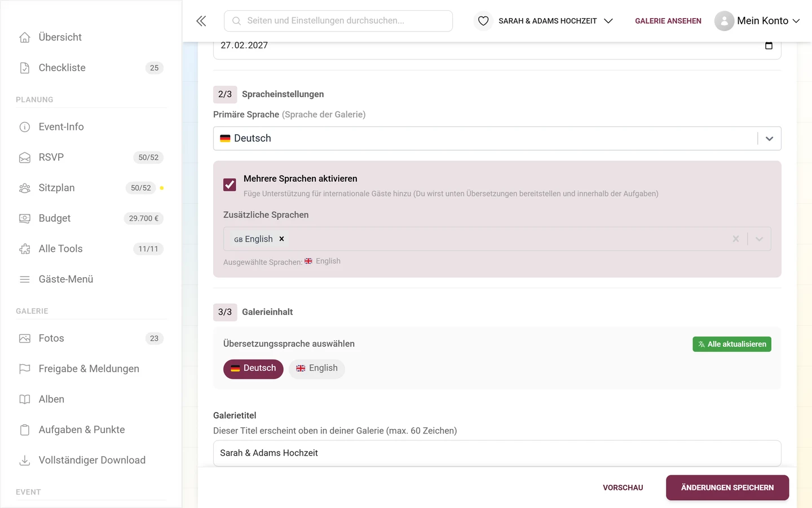The width and height of the screenshot is (812, 508).
Task: Click the Vollständiger Download arrow icon
Action: click(x=25, y=461)
